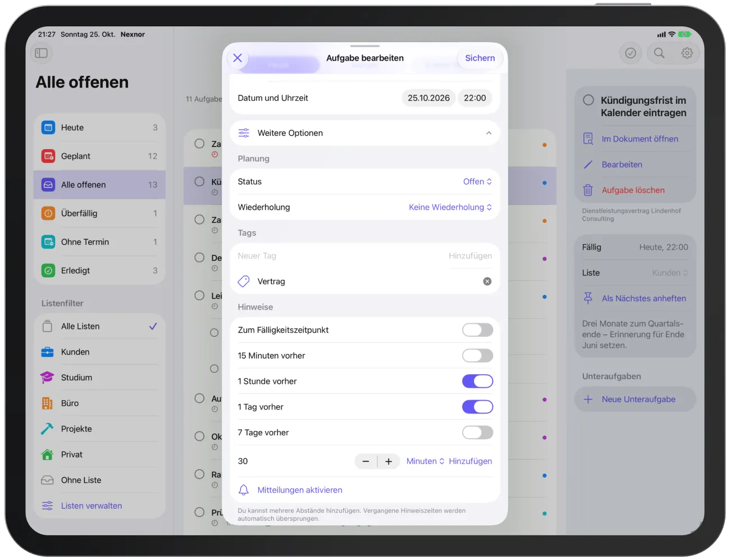Increase the reminder interval with plus
This screenshot has width=730, height=560.
(389, 461)
